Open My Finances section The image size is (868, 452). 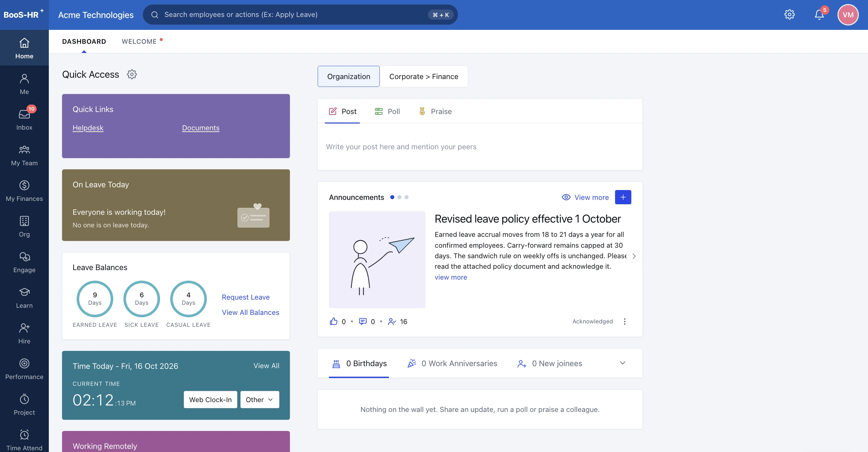coord(24,191)
